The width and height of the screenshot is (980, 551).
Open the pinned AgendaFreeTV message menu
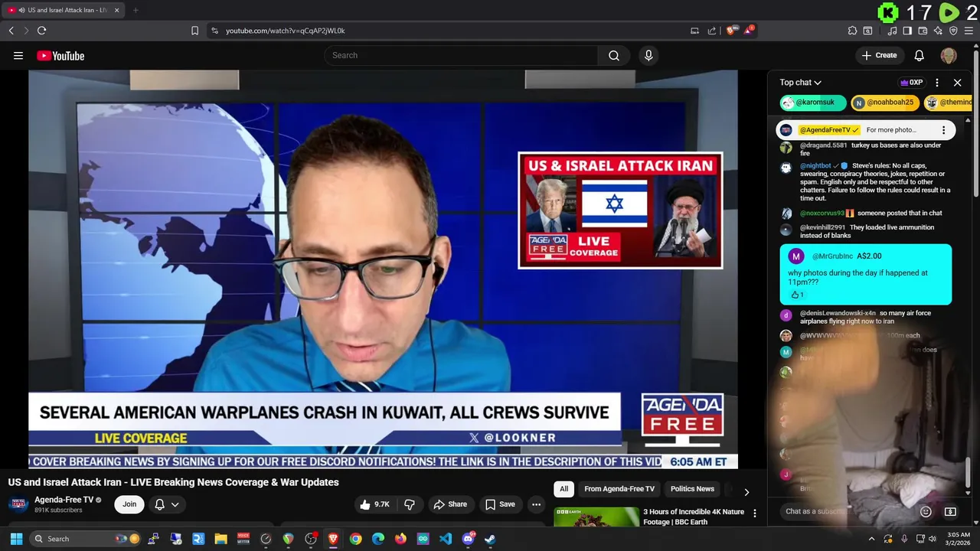coord(943,130)
